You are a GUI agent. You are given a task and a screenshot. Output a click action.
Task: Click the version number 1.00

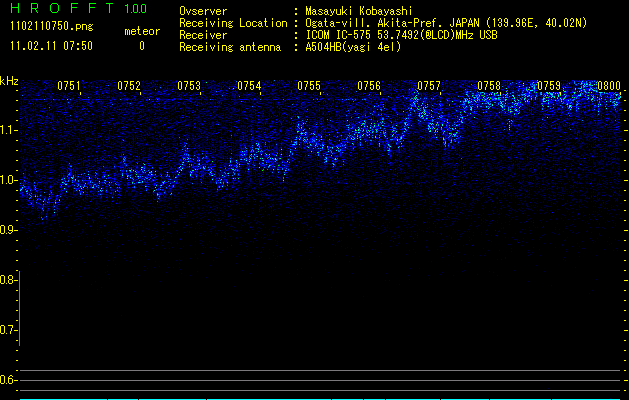coord(135,8)
